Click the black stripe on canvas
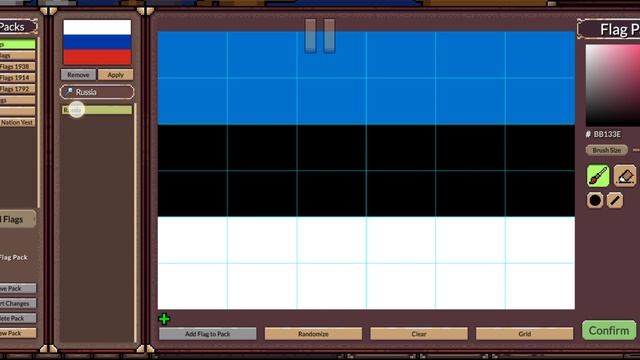This screenshot has height=360, width=640. pos(366,171)
